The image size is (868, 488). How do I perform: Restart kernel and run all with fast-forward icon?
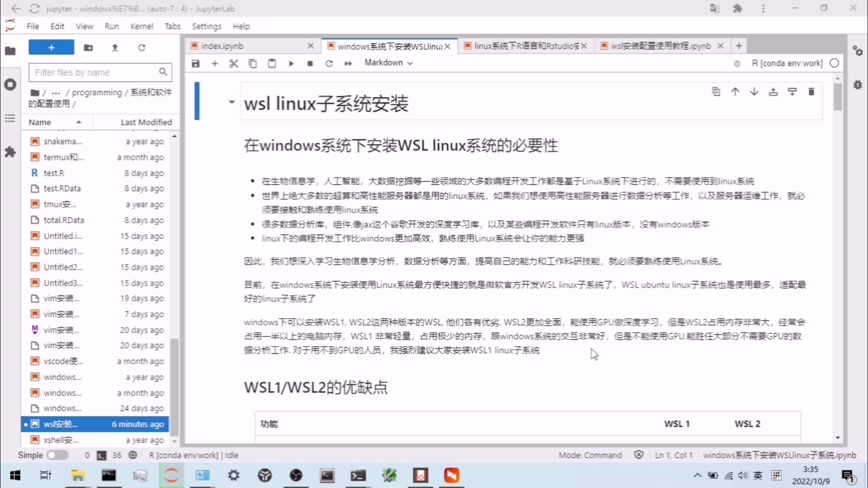[x=348, y=63]
